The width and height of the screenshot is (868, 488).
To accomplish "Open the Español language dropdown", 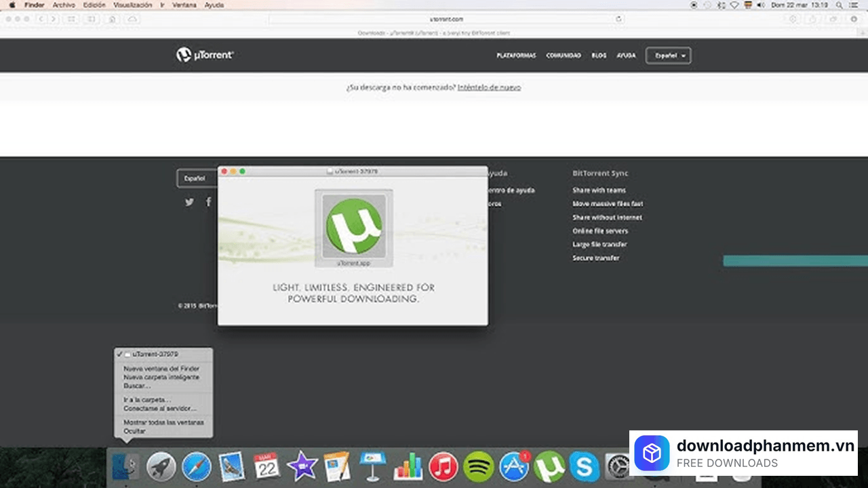I will (x=668, y=55).
